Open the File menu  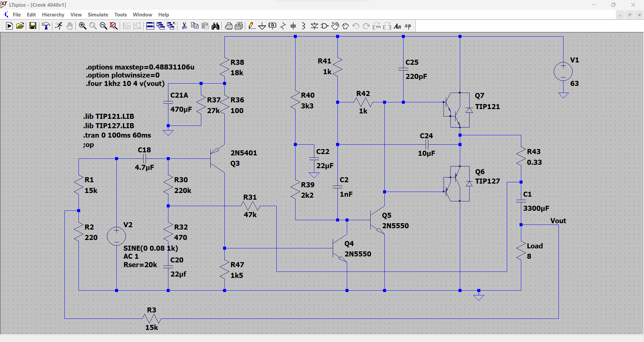click(17, 15)
